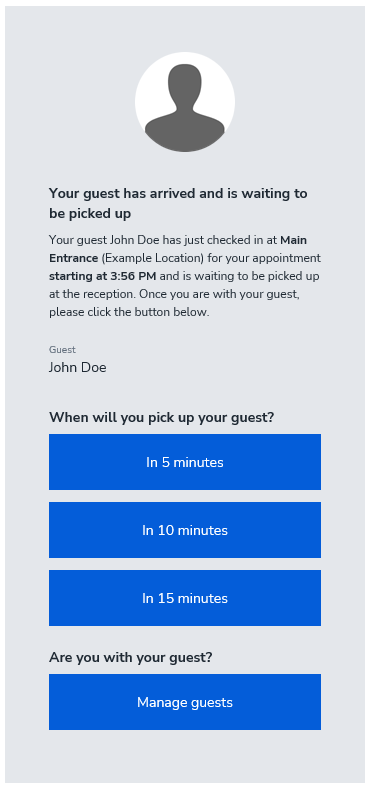Screen dimensions: 370x787
Task: Select the John Doe name under Guest
Action: (x=77, y=367)
